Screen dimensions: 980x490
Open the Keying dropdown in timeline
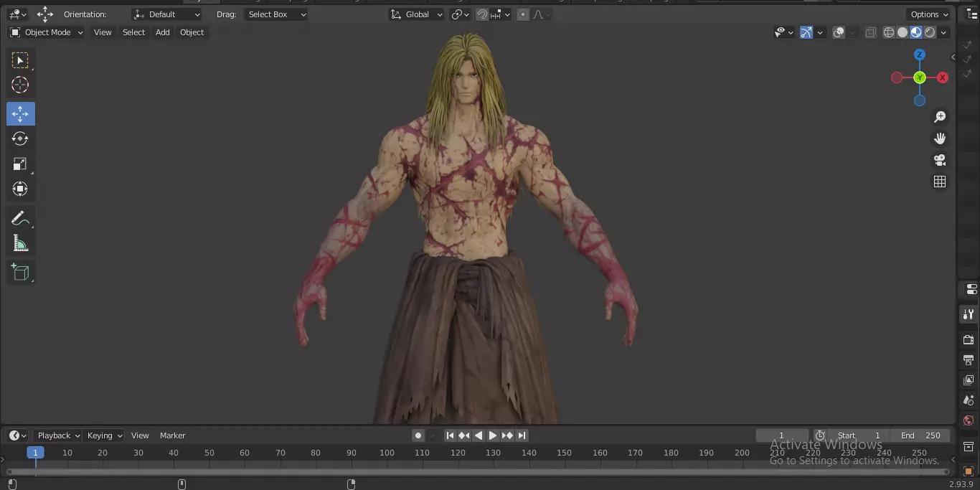click(104, 435)
